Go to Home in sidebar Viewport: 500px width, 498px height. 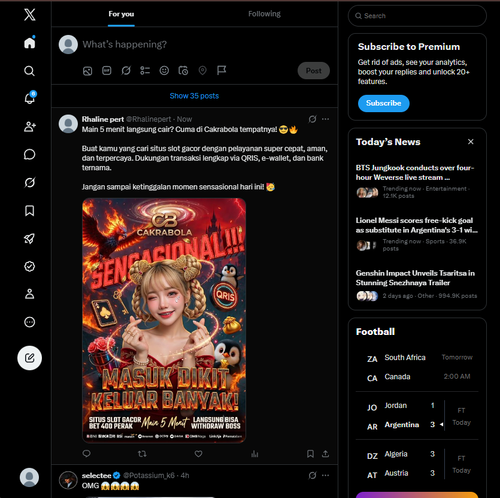(30, 43)
